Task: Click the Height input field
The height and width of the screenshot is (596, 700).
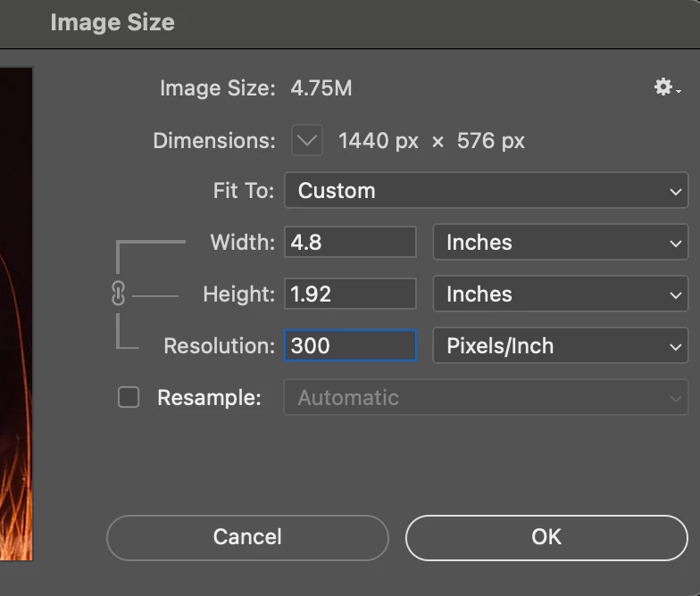Action: (350, 294)
